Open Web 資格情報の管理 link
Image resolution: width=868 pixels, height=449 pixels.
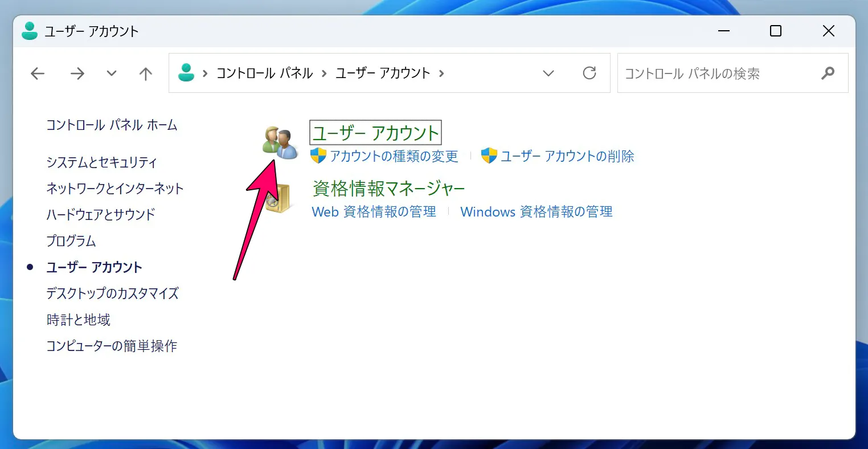[374, 211]
